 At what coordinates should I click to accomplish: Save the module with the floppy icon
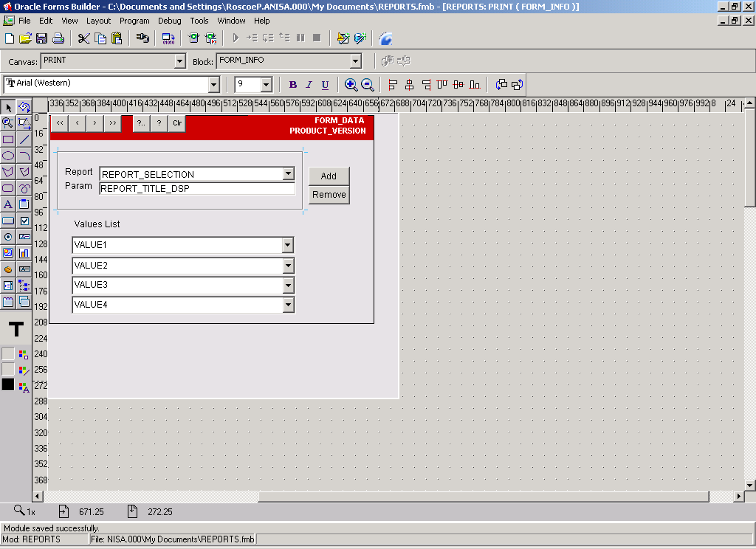[x=41, y=38]
